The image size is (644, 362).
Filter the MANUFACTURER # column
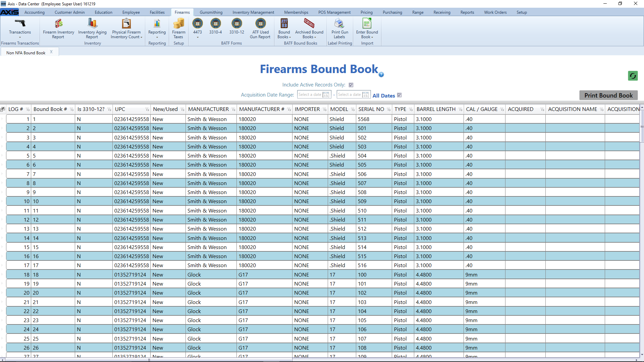289,110
